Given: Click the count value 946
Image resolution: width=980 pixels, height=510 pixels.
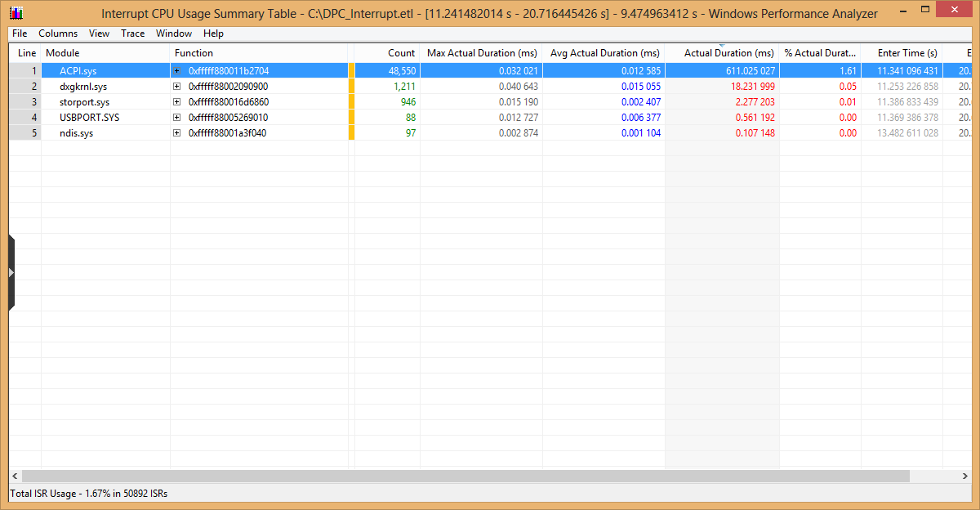Looking at the screenshot, I should [x=408, y=102].
